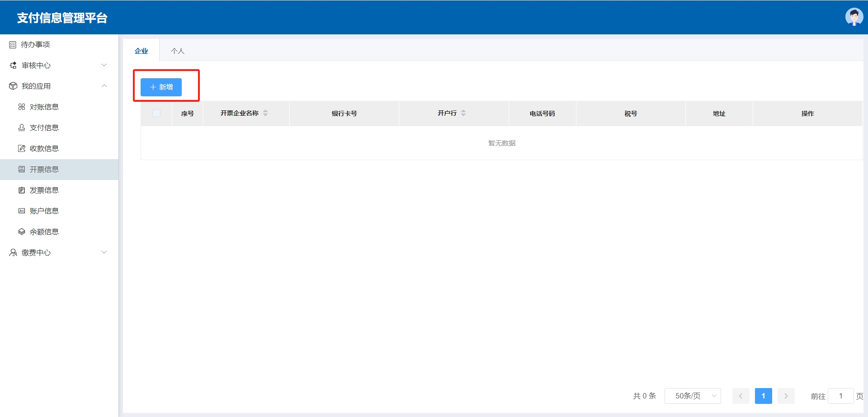This screenshot has height=417, width=868.
Task: Click the 收款信息 edit icon
Action: 22,149
